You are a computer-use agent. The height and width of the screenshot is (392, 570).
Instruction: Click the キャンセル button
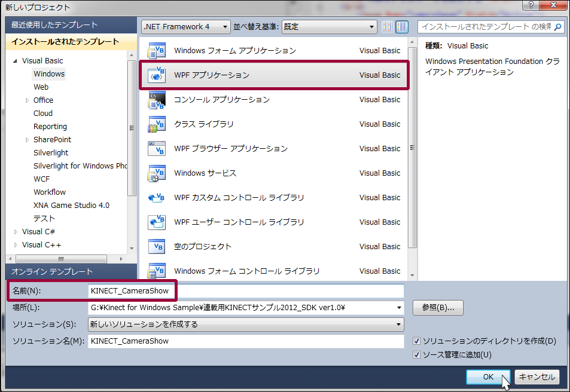(x=537, y=376)
